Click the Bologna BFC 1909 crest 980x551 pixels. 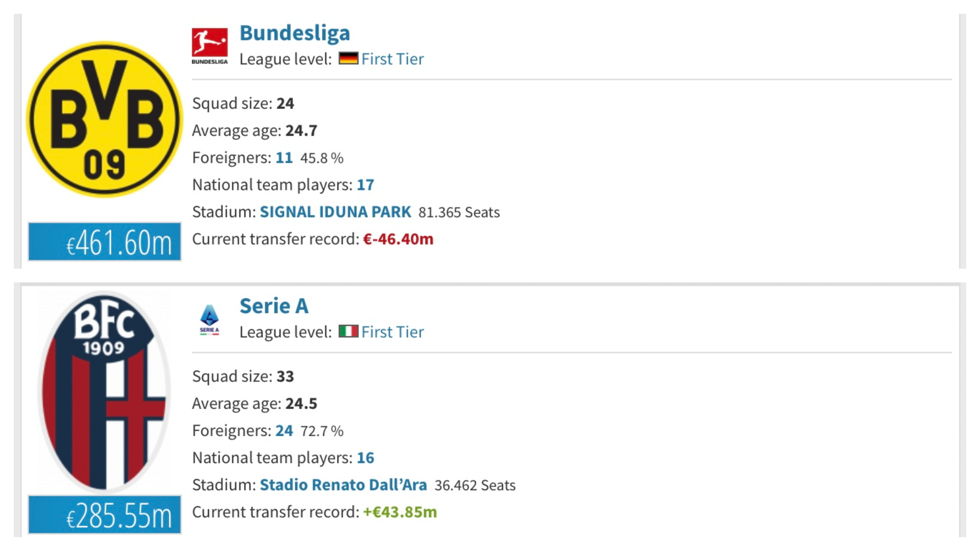[104, 391]
